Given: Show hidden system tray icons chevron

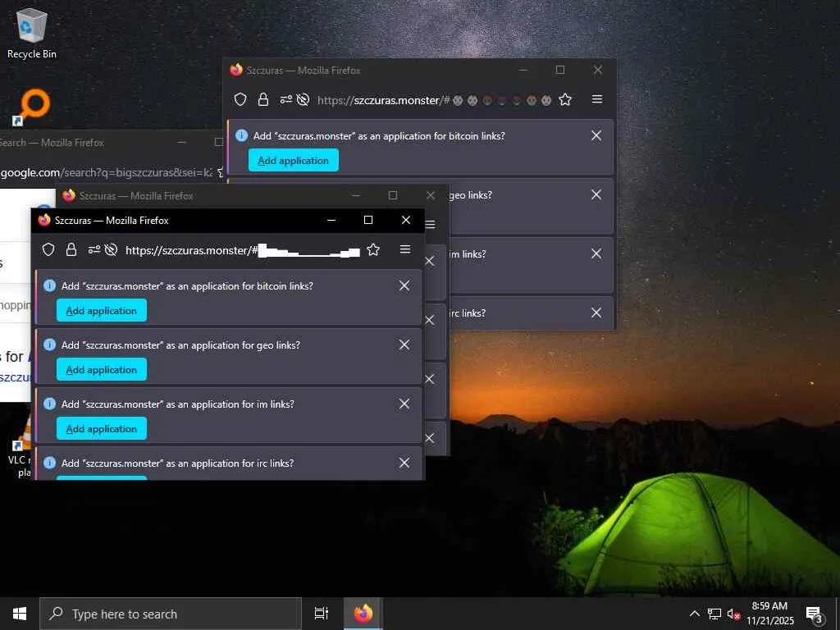Looking at the screenshot, I should (x=694, y=614).
